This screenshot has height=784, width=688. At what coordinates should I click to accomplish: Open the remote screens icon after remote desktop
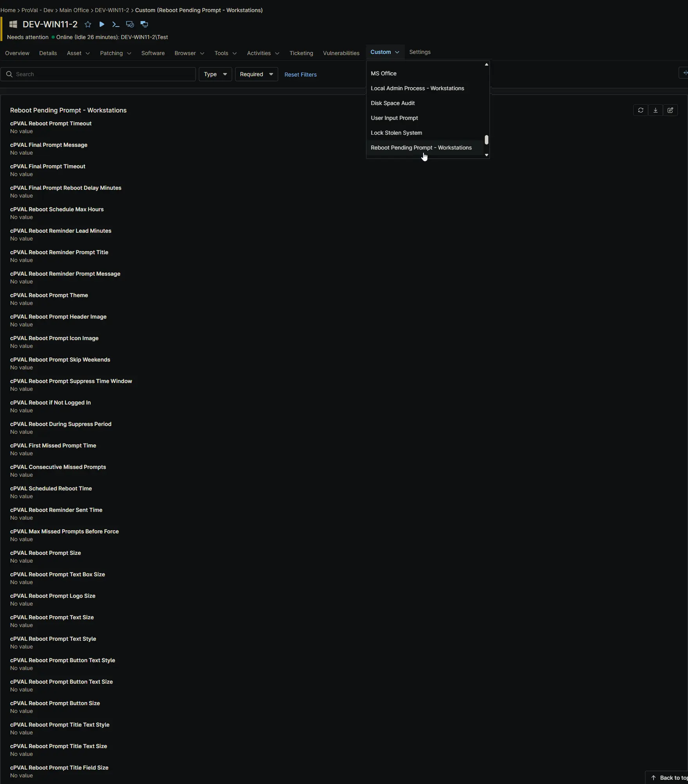pyautogui.click(x=144, y=24)
